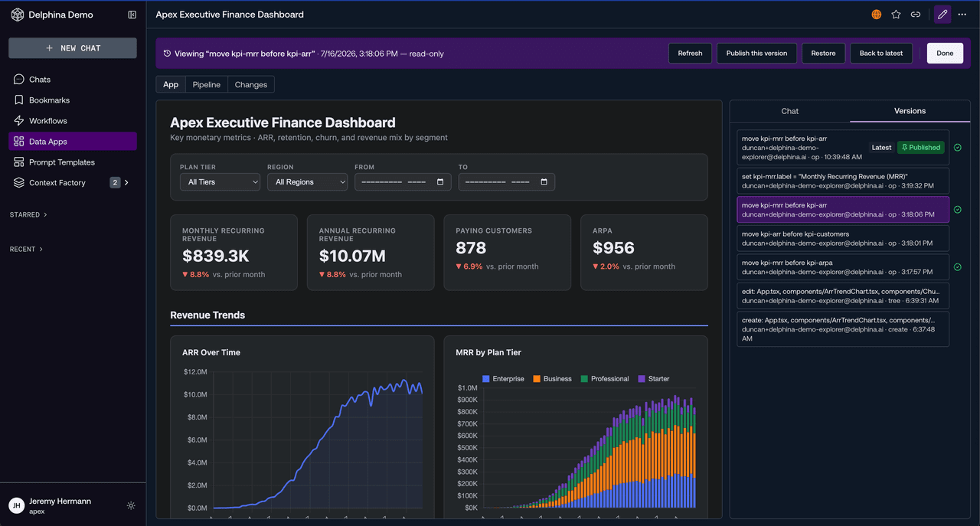
Task: Toggle edit mode with the pencil icon
Action: tap(942, 15)
